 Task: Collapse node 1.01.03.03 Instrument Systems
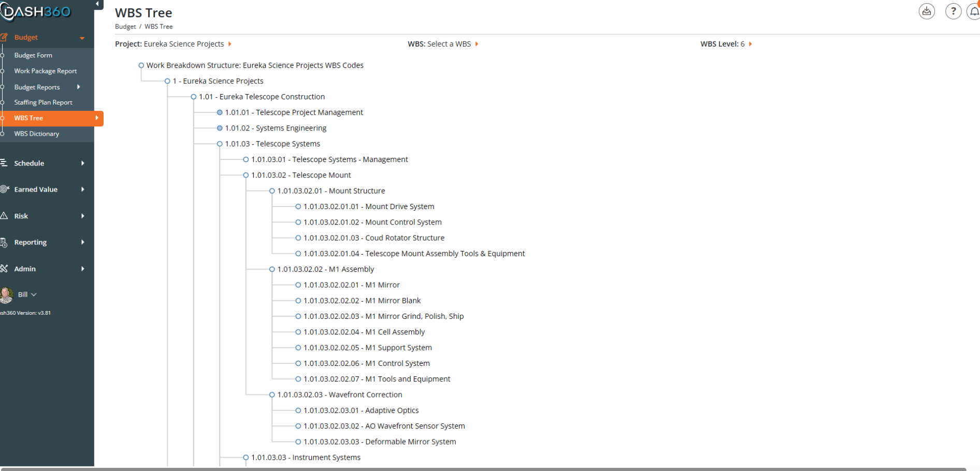[246, 458]
